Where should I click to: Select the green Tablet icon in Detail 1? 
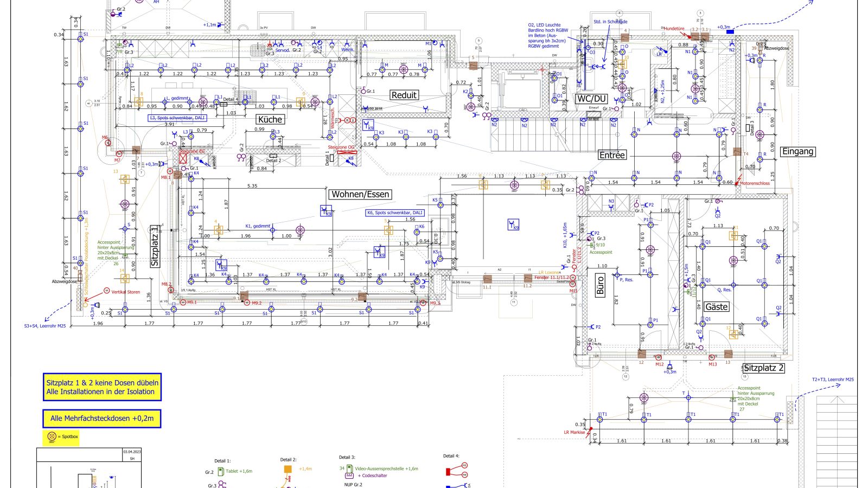click(220, 472)
